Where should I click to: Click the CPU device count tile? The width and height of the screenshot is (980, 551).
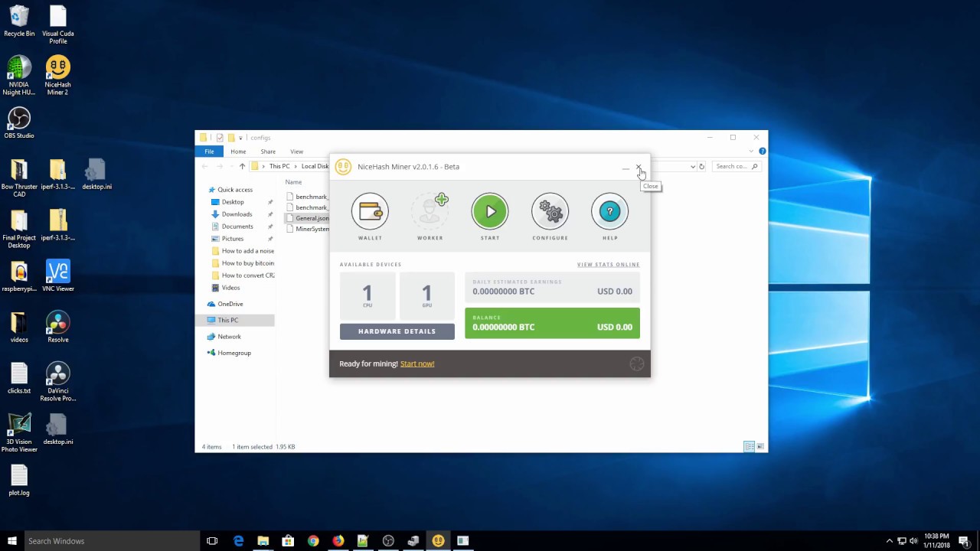click(x=367, y=295)
